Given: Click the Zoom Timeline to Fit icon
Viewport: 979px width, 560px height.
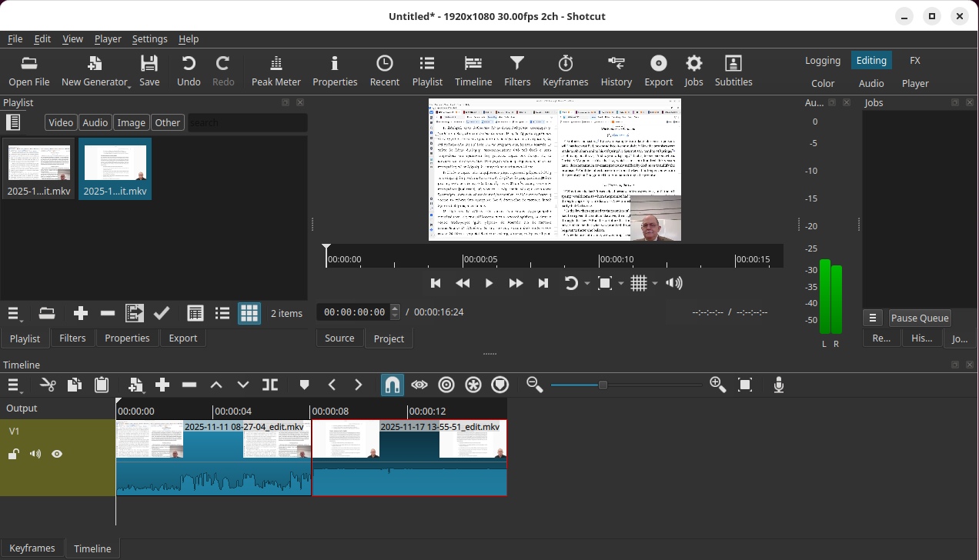Looking at the screenshot, I should click(x=744, y=385).
